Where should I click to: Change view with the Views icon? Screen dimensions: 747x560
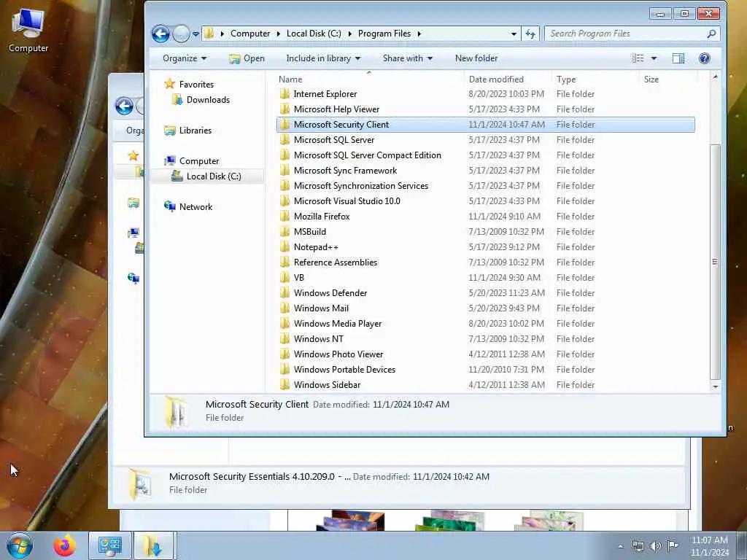[x=638, y=58]
